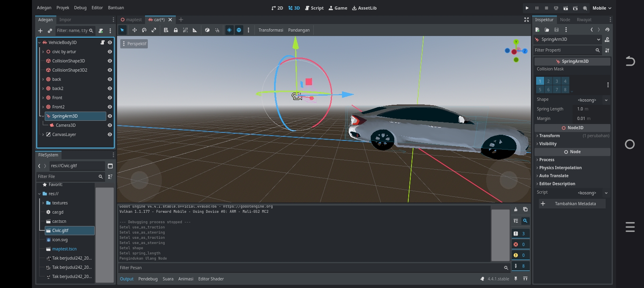Open script icon on VehicleBody3D node
The height and width of the screenshot is (288, 644).
[x=103, y=42]
